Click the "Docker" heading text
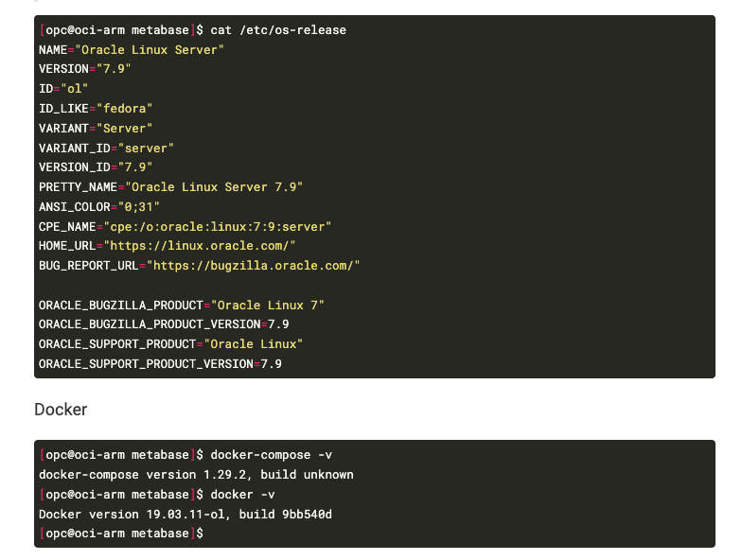The width and height of the screenshot is (742, 560). tap(61, 410)
